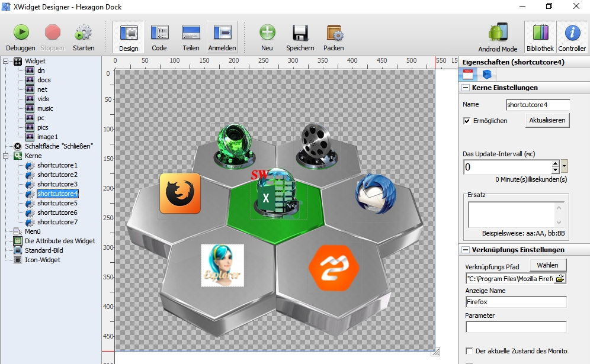Viewport: 590px width, 364px height.
Task: Toggle Android Mode
Action: (498, 37)
